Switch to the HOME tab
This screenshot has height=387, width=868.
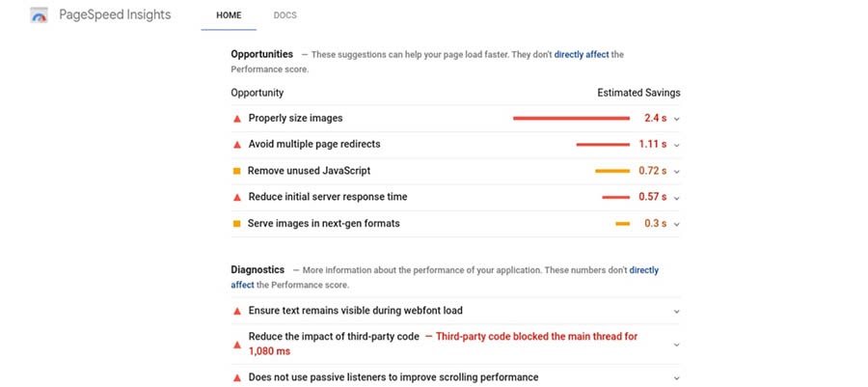pos(229,15)
